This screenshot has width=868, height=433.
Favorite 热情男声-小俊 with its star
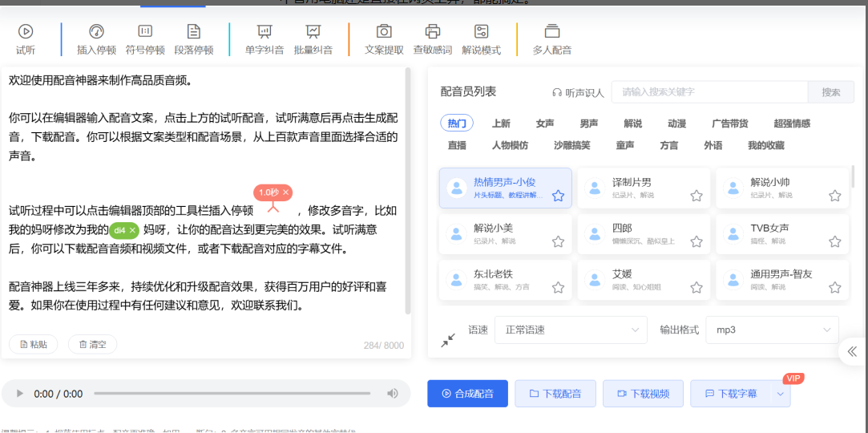coord(558,196)
